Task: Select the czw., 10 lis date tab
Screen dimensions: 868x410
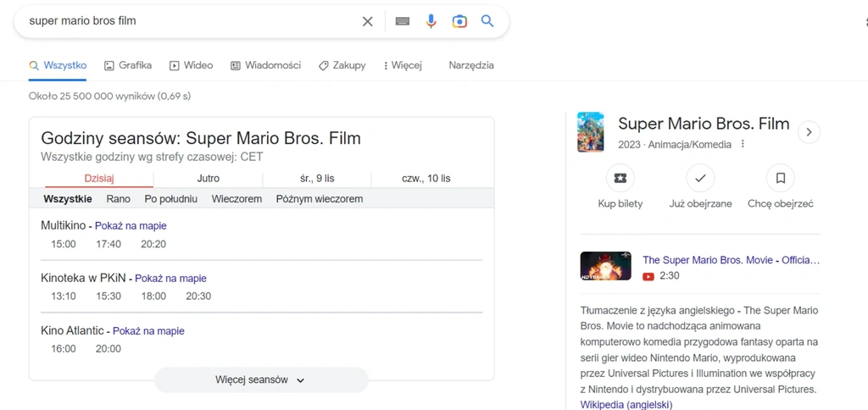Action: pos(426,179)
